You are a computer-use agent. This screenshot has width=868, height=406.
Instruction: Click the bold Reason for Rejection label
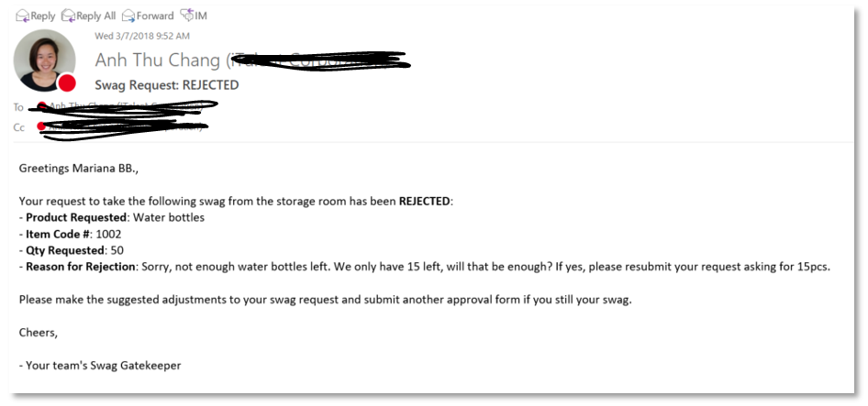[80, 267]
